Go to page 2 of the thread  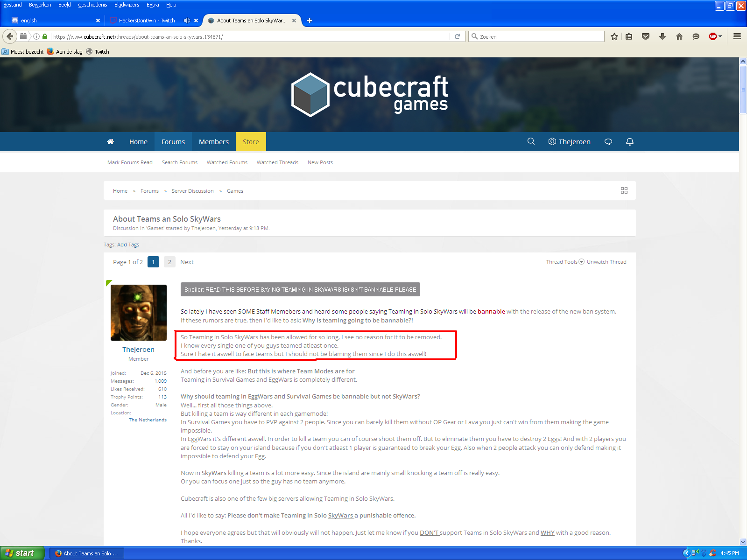(x=169, y=262)
